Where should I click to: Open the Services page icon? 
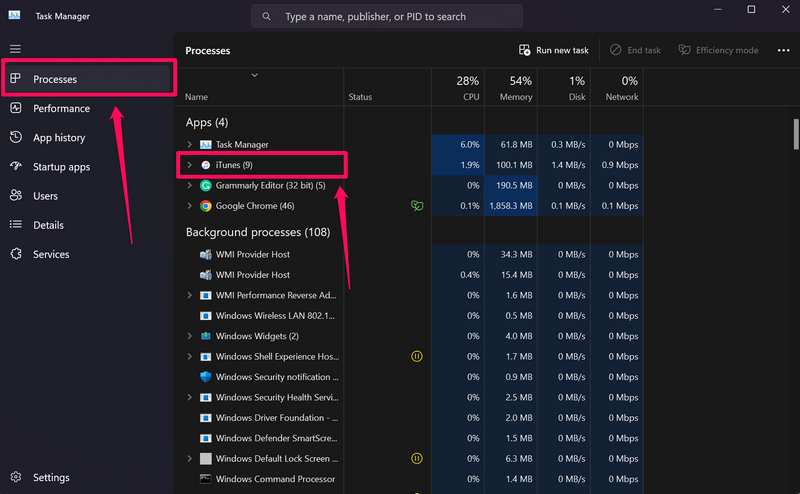(16, 254)
